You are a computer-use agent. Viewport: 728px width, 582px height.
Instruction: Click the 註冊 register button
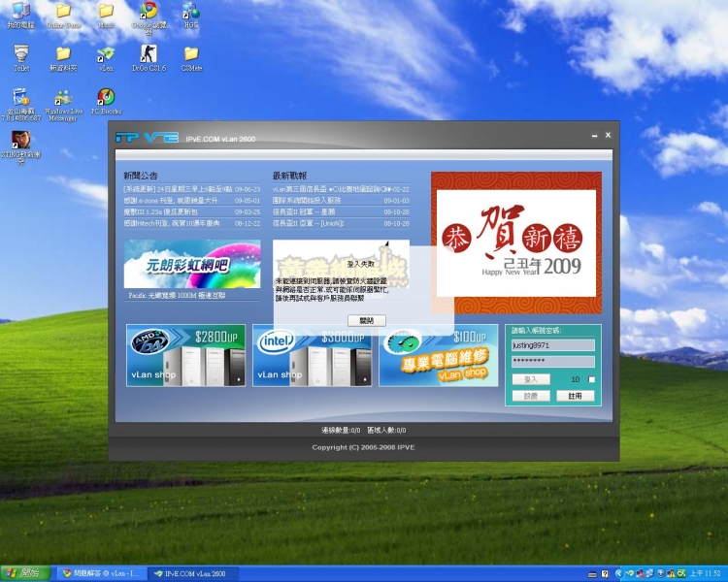(x=575, y=396)
